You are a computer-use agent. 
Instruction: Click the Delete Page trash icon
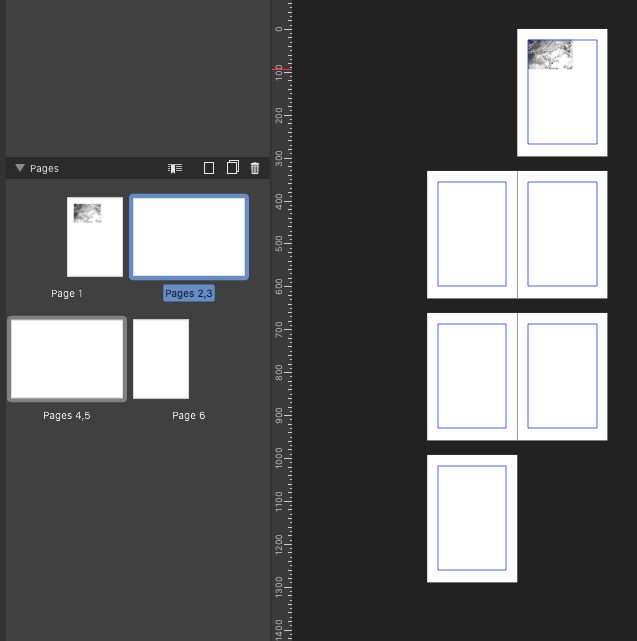[x=255, y=168]
